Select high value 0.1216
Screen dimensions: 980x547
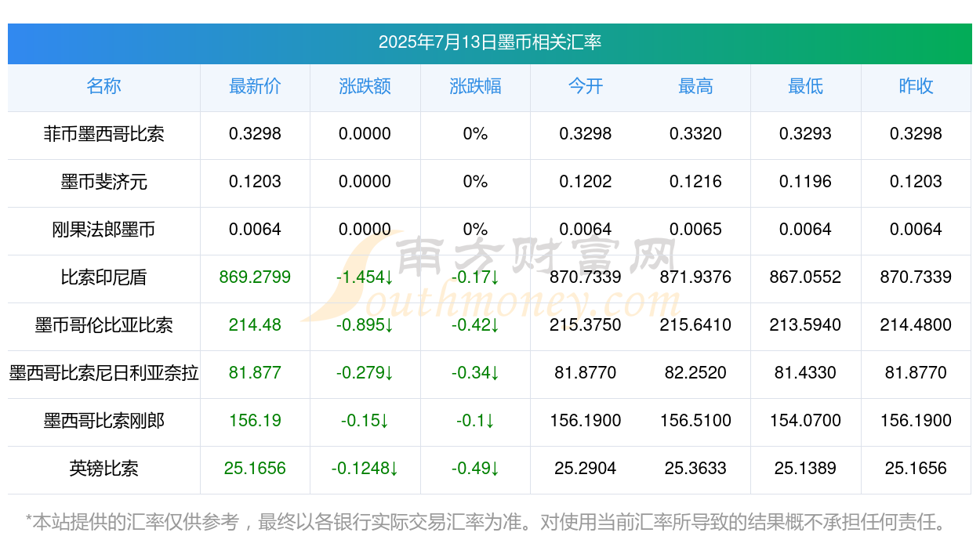[x=695, y=182]
